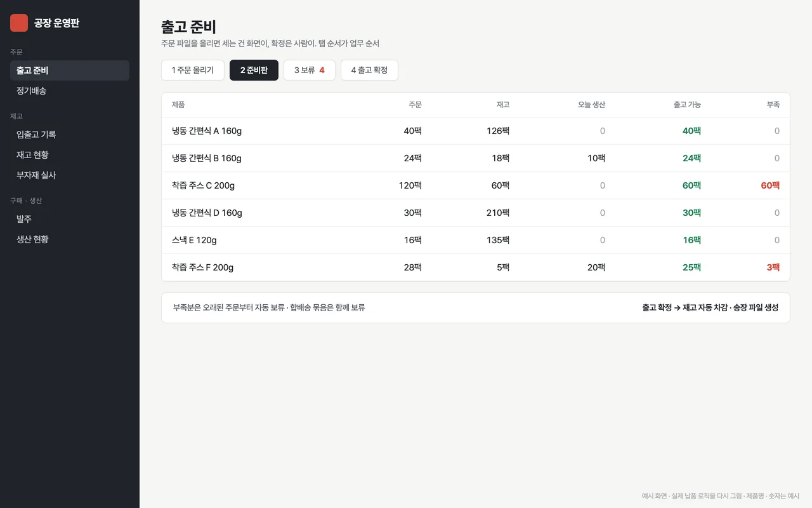Click the 재고 column header
This screenshot has height=508, width=812.
pos(502,105)
